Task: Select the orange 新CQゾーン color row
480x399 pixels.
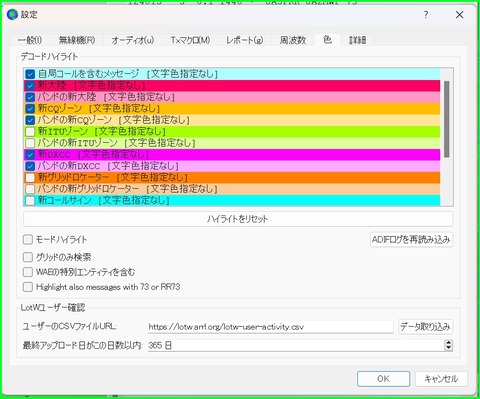Action: (232, 109)
